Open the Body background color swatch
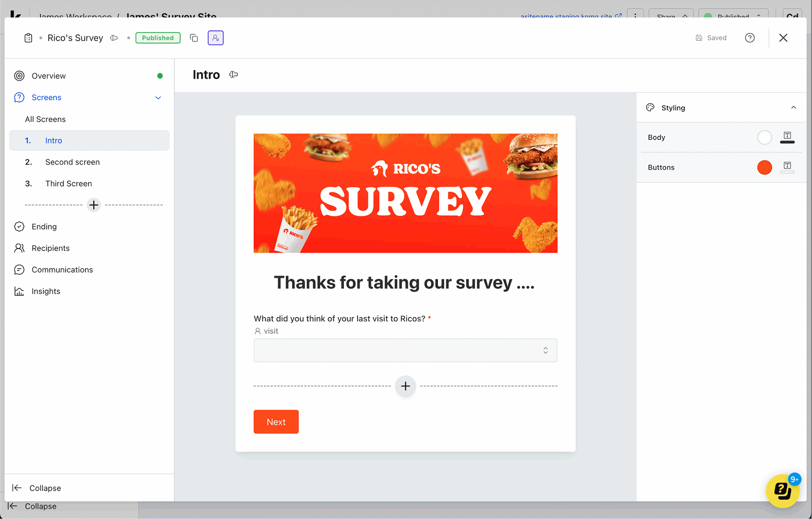Screen dimensions: 812x519 pyautogui.click(x=764, y=138)
